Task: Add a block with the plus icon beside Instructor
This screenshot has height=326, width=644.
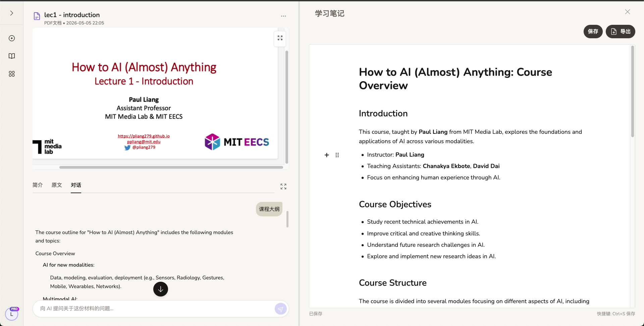Action: pos(327,155)
